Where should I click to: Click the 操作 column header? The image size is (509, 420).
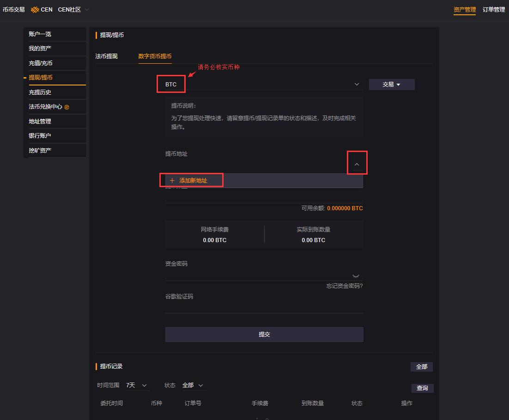(407, 403)
